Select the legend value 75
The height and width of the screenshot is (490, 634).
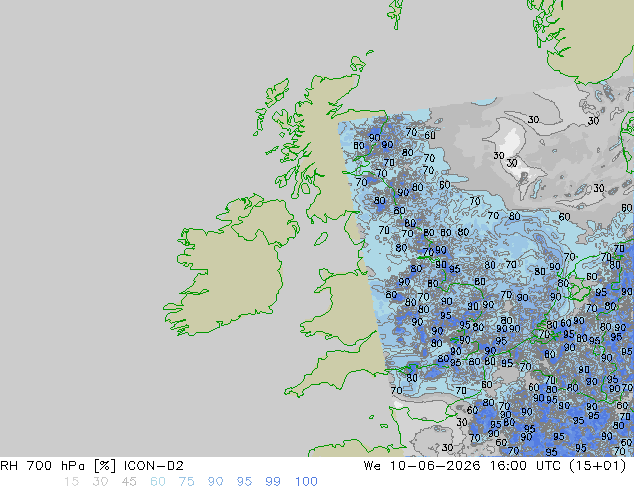point(186,482)
